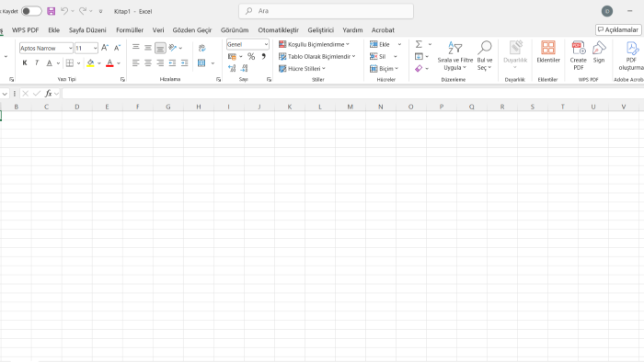Redo the last undone action
This screenshot has height=362, width=644.
pyautogui.click(x=83, y=11)
